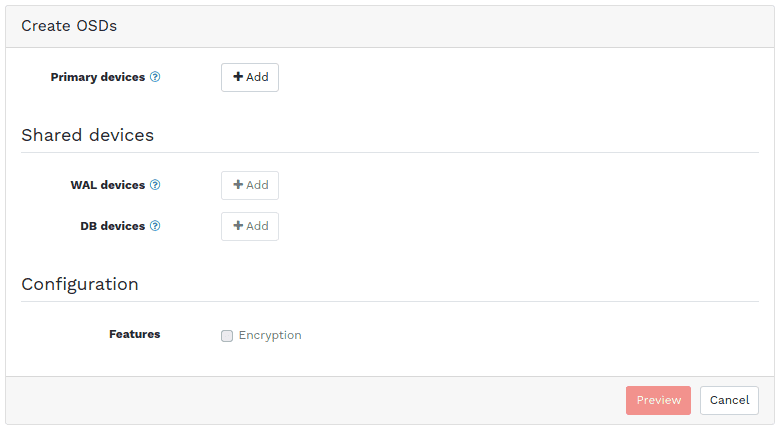Click the plus icon for Primary devices
Screen dimensions: 781x431
tap(238, 77)
